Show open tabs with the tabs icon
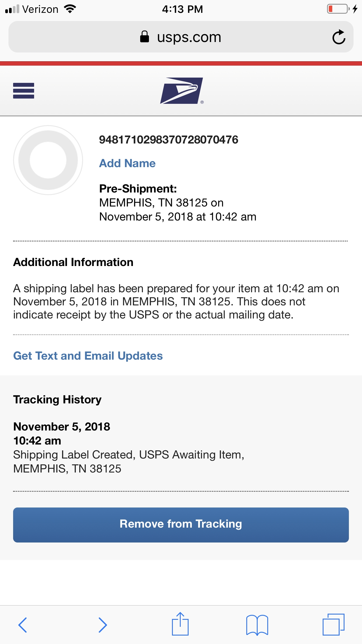 tap(333, 624)
